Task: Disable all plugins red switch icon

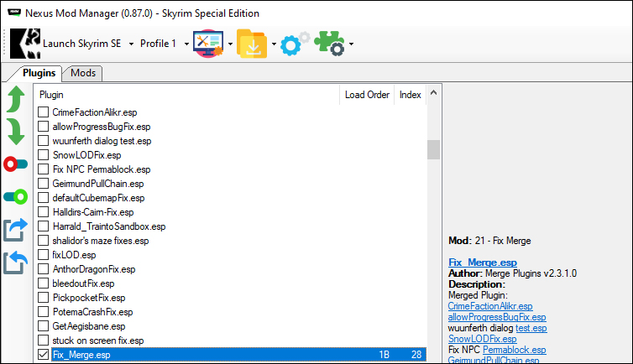Action: click(15, 164)
